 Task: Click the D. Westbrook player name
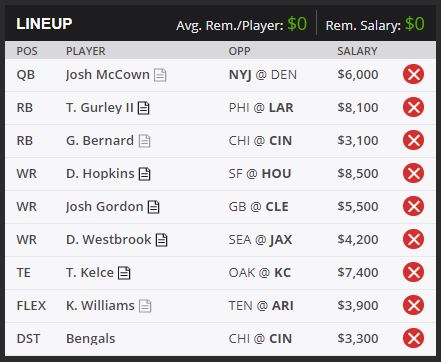[x=108, y=240]
